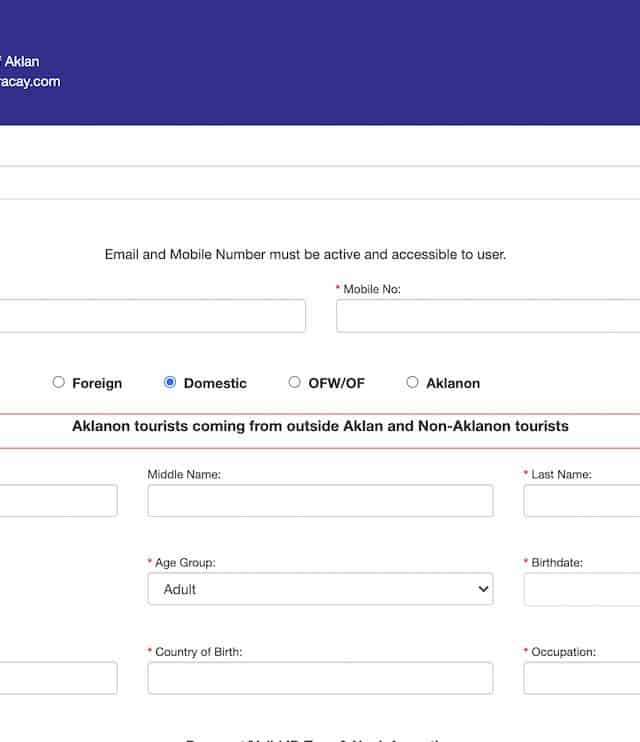Image resolution: width=640 pixels, height=742 pixels.
Task: Choose the OFW/OF radio option
Action: [294, 382]
